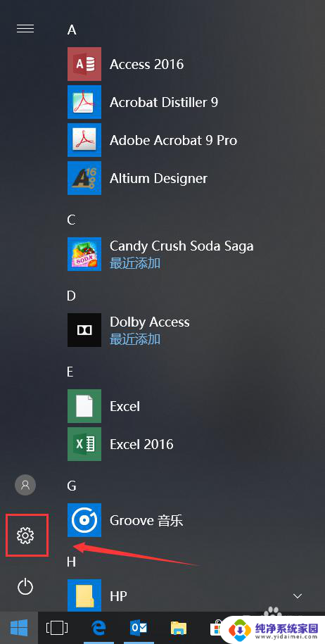This screenshot has height=644, width=325.
Task: Open File Explorer from taskbar
Action: coord(179,628)
